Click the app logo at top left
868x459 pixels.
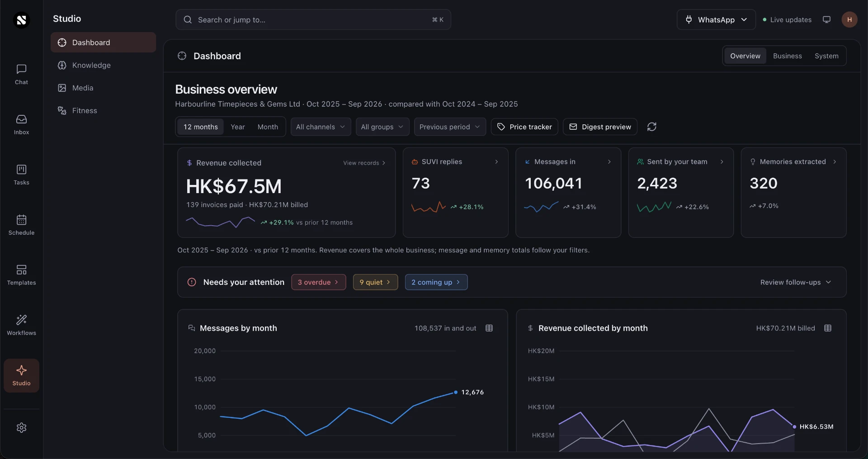coord(21,20)
